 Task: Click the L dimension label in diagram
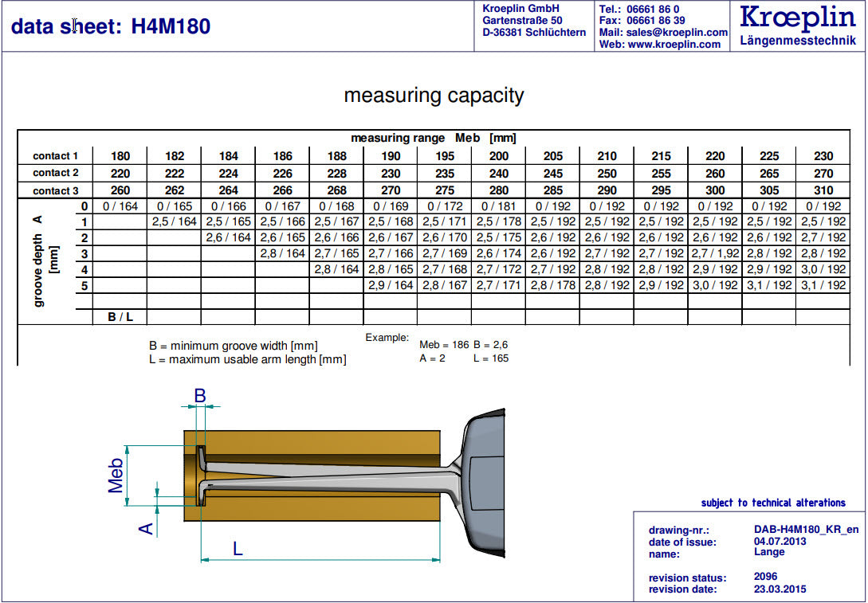[238, 547]
